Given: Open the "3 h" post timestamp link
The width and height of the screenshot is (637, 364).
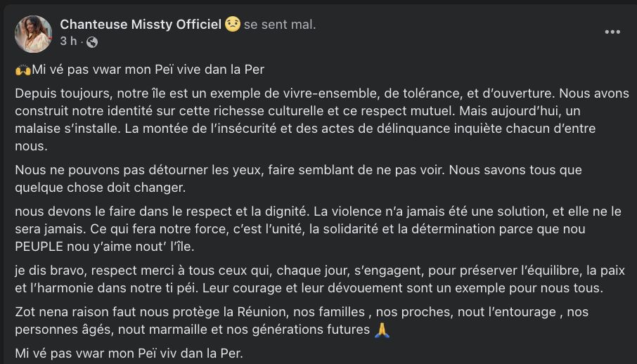Looking at the screenshot, I should click(68, 41).
